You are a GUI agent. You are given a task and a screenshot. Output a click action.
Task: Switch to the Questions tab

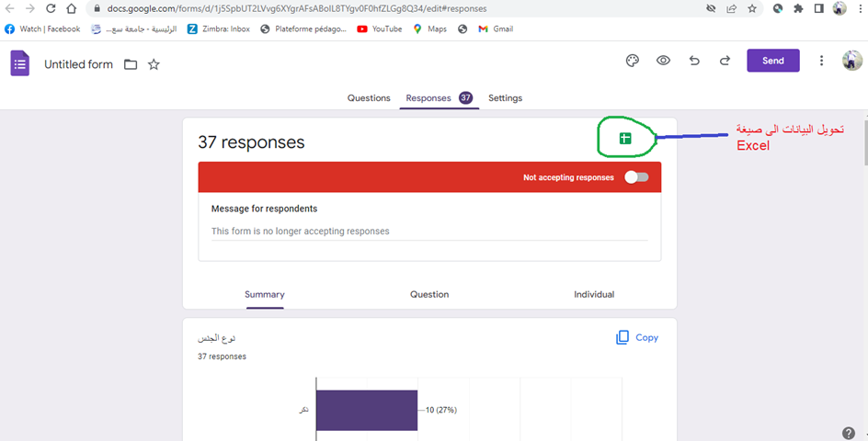(x=368, y=98)
